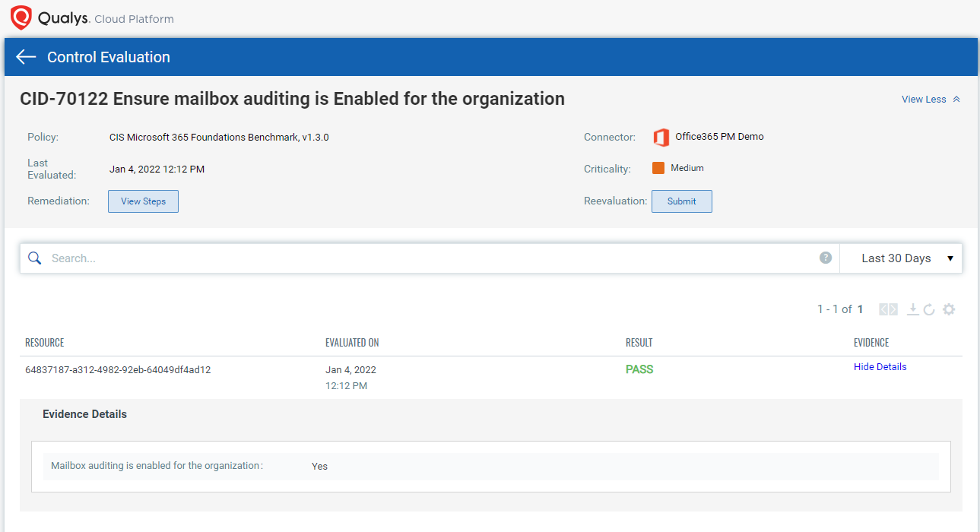Click Office365 PM Demo connector name

[x=719, y=137]
